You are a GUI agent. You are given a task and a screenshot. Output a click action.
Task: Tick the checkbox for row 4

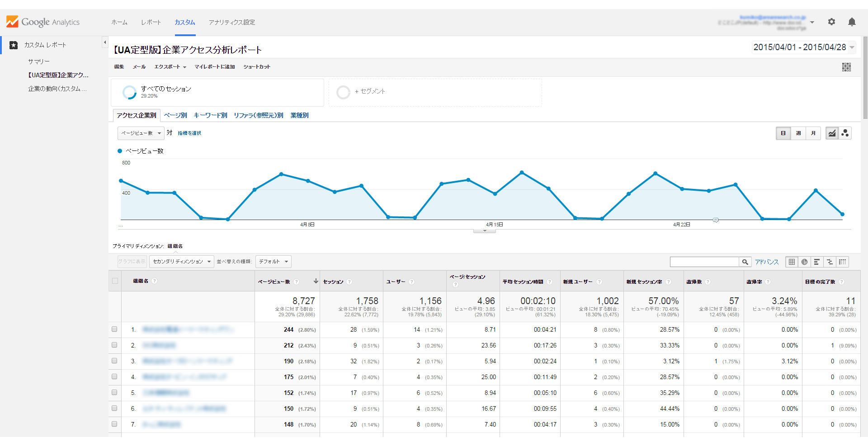(114, 377)
